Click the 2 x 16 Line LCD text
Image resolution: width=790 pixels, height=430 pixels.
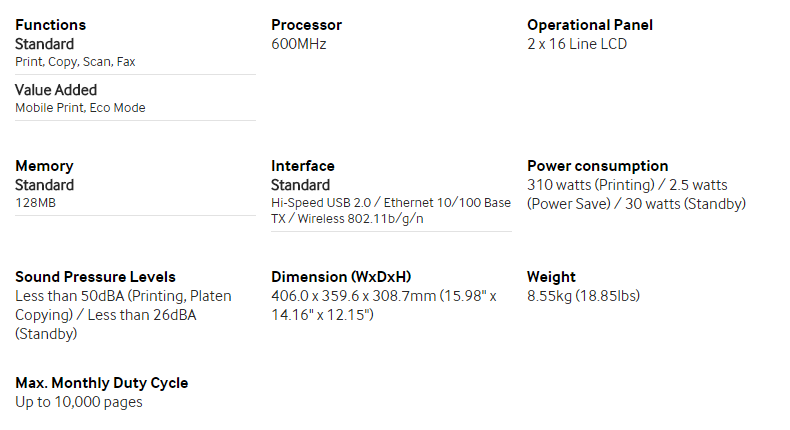(577, 44)
